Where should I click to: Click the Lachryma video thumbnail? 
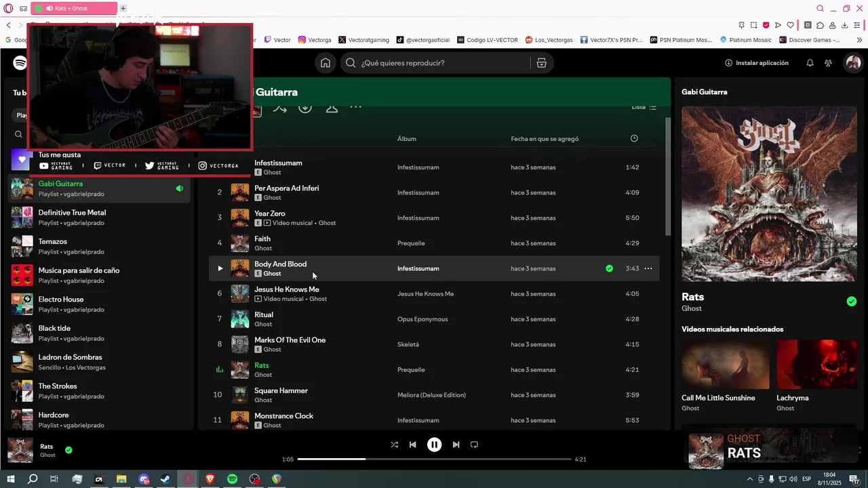[816, 365]
